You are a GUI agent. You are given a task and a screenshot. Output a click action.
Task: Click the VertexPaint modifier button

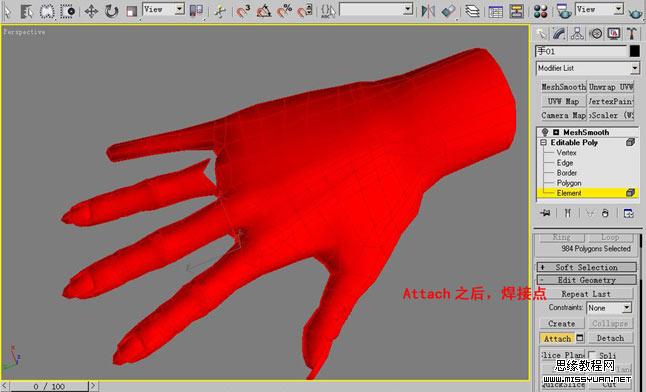pyautogui.click(x=611, y=101)
